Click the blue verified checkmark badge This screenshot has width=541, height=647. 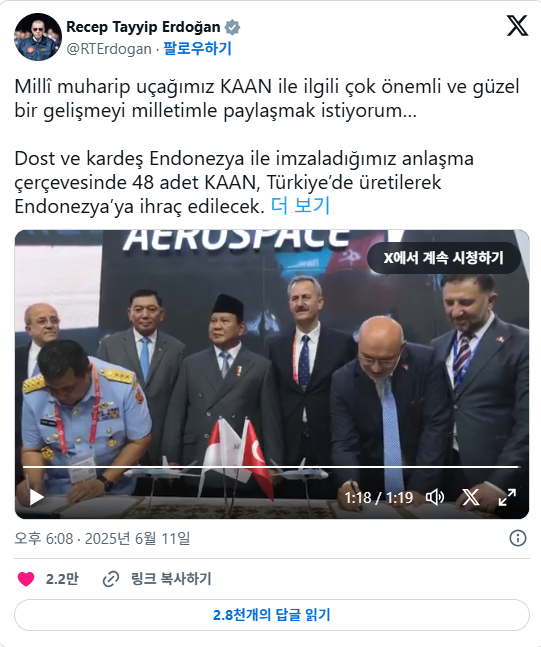pyautogui.click(x=232, y=27)
